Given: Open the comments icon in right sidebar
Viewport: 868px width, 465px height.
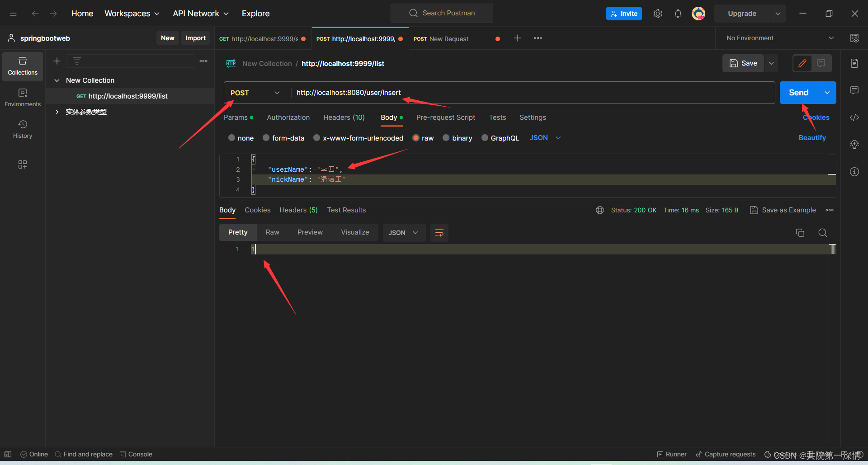Looking at the screenshot, I should [x=854, y=90].
